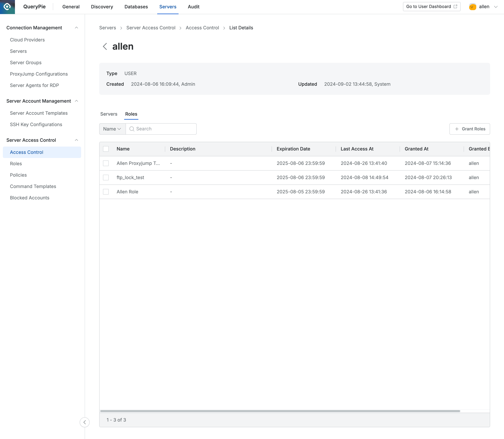
Task: Open Access Control breadcrumb link
Action: pyautogui.click(x=202, y=28)
